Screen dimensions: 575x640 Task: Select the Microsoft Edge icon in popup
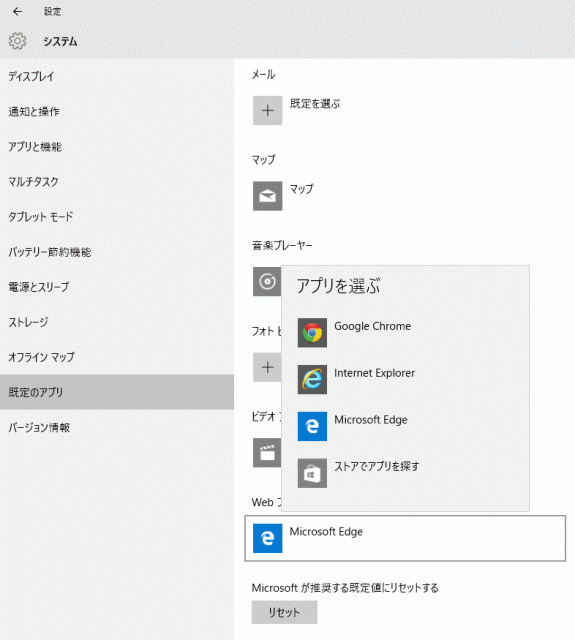pos(312,426)
